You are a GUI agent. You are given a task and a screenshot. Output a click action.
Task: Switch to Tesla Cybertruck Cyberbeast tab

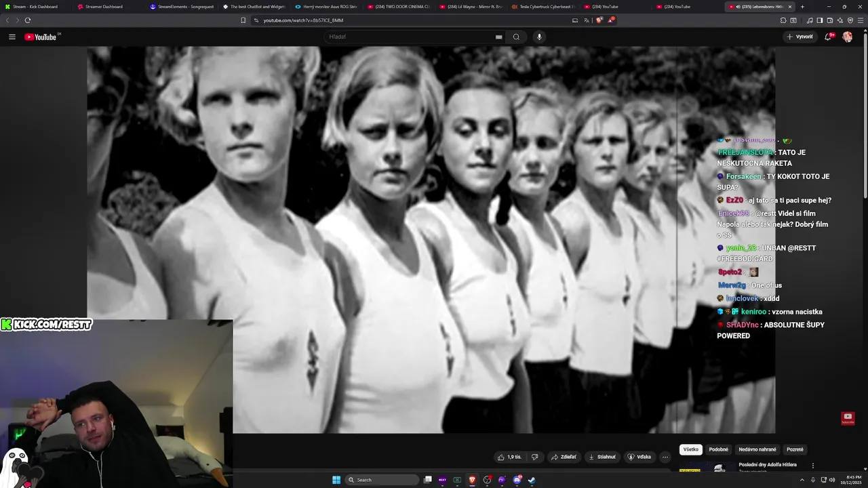(544, 7)
